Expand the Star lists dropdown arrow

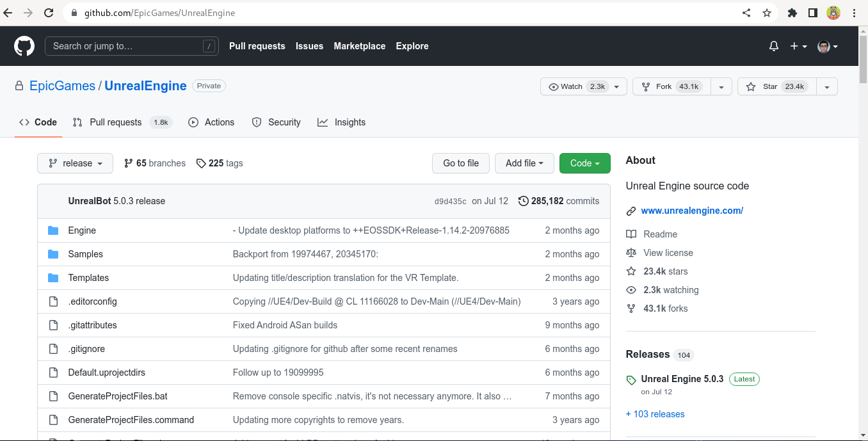pyautogui.click(x=827, y=86)
